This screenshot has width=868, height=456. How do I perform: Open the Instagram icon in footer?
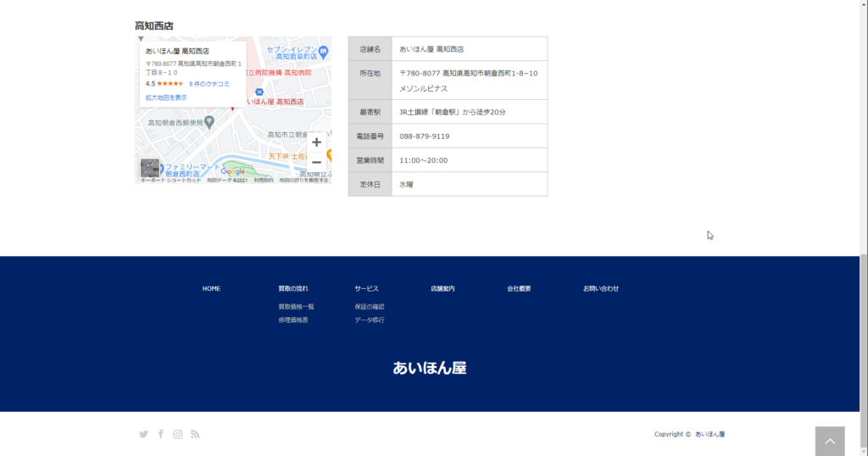coord(178,435)
